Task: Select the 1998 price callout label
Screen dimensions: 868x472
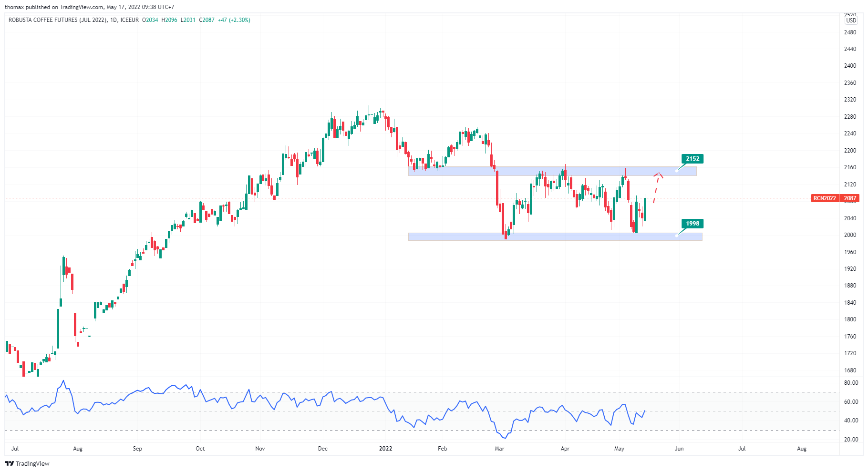Action: 692,224
